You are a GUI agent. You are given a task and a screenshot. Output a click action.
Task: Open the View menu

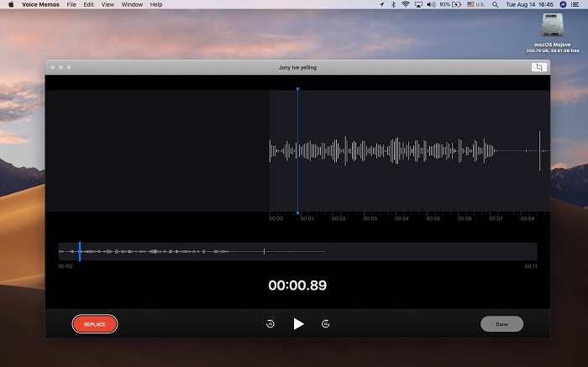click(108, 4)
